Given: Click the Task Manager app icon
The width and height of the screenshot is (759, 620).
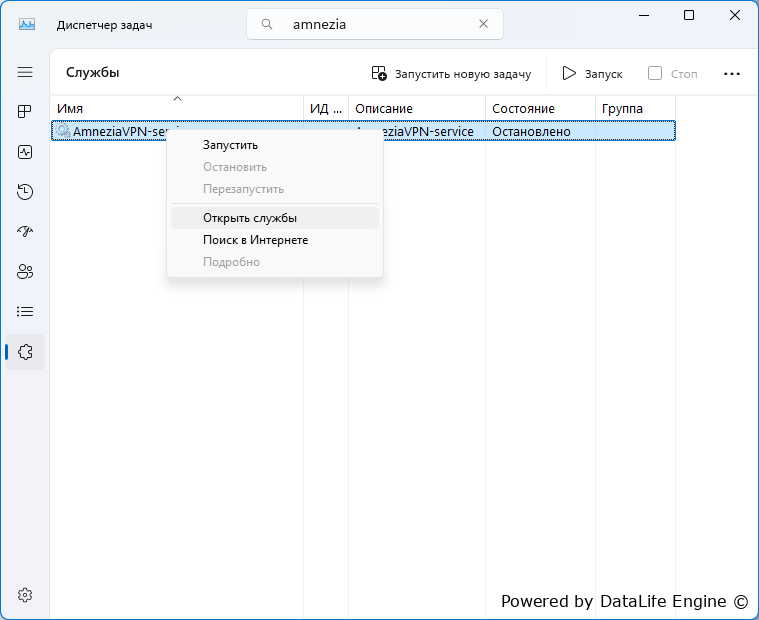Looking at the screenshot, I should click(x=27, y=24).
